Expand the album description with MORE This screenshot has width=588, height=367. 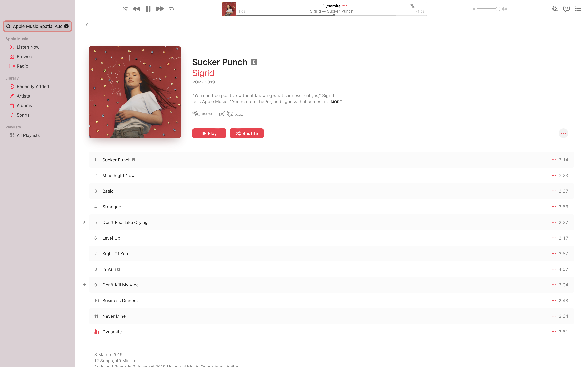click(x=336, y=102)
